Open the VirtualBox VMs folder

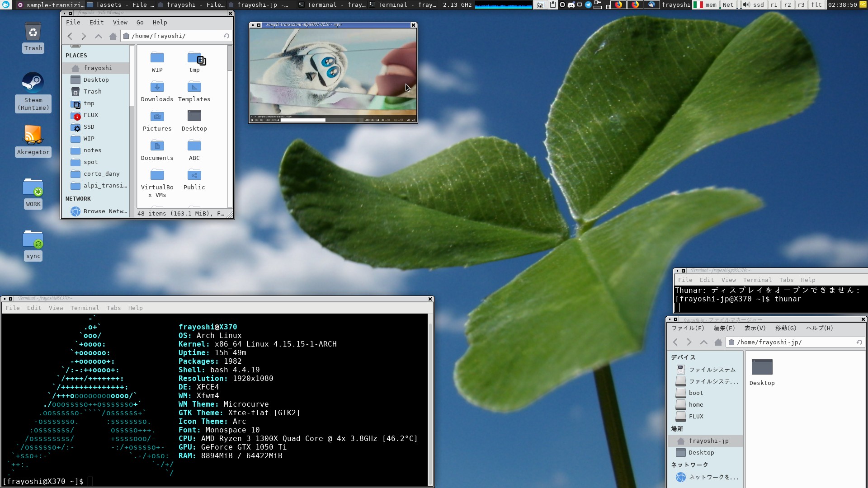pos(157,183)
